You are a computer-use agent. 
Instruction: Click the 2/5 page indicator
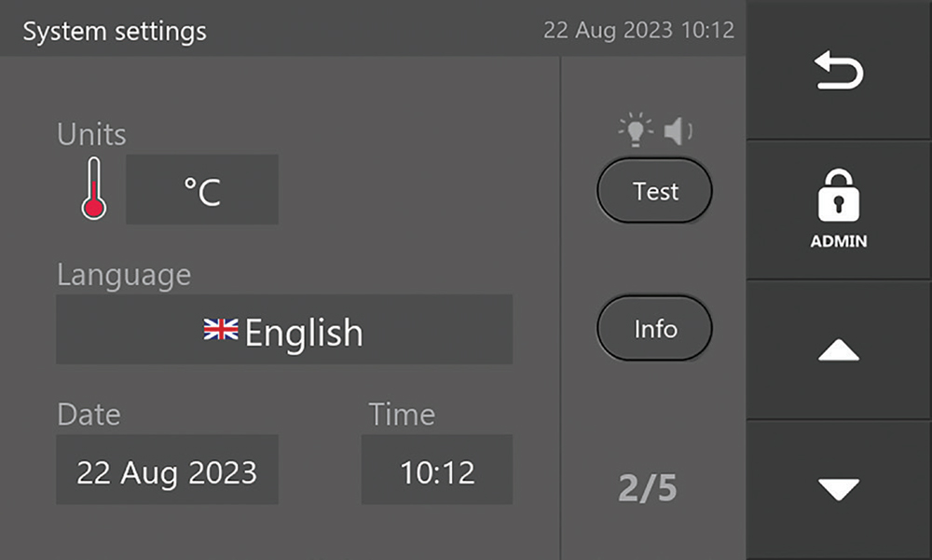click(648, 488)
